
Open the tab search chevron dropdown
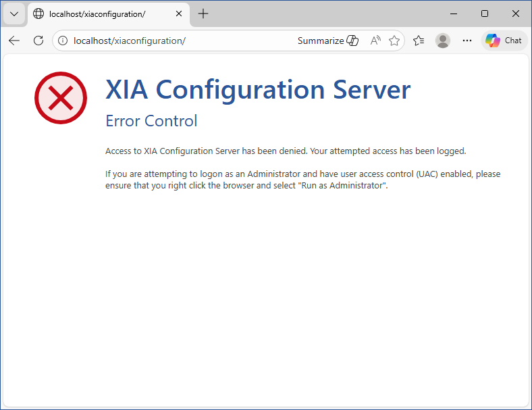point(14,14)
